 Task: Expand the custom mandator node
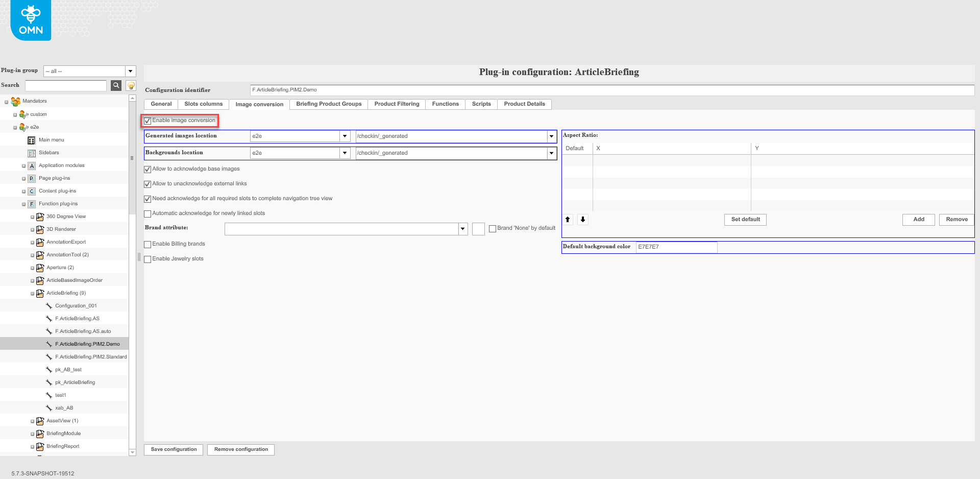click(x=15, y=114)
